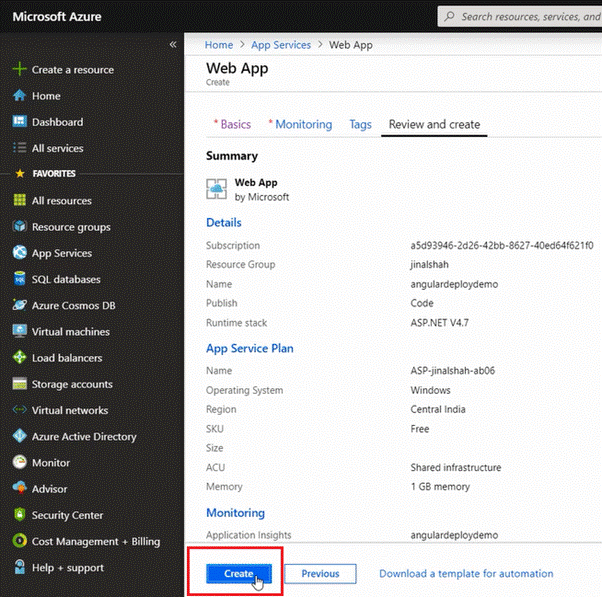Open Storage accounts in the sidebar
The height and width of the screenshot is (597, 602).
pyautogui.click(x=72, y=384)
